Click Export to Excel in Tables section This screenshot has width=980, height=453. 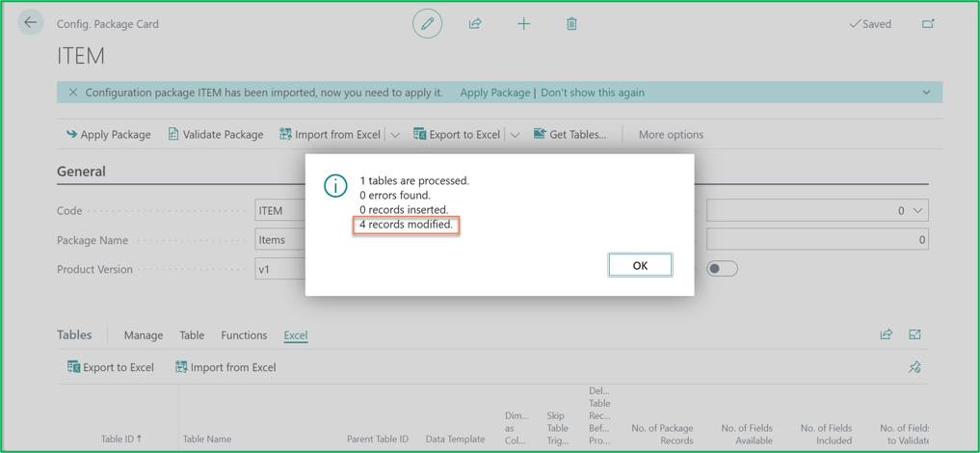[x=110, y=367]
